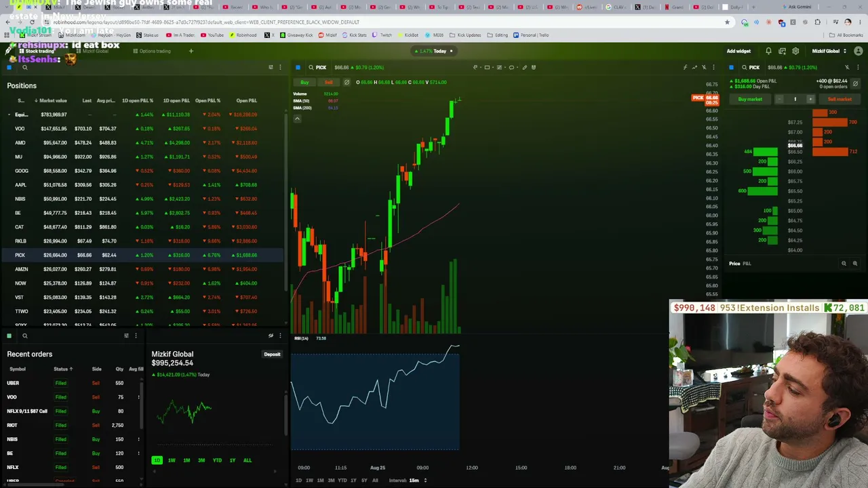This screenshot has height=488, width=868.
Task: Click the Deposit button
Action: tap(272, 354)
